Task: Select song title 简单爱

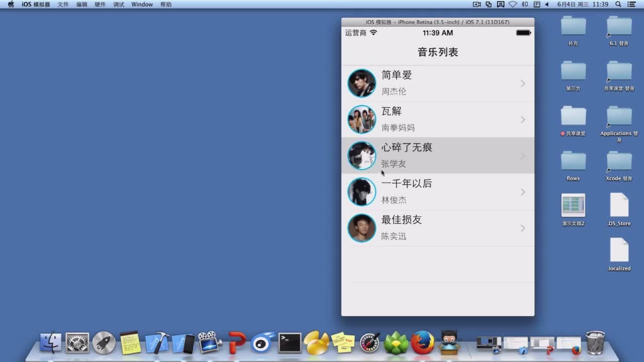Action: [396, 75]
